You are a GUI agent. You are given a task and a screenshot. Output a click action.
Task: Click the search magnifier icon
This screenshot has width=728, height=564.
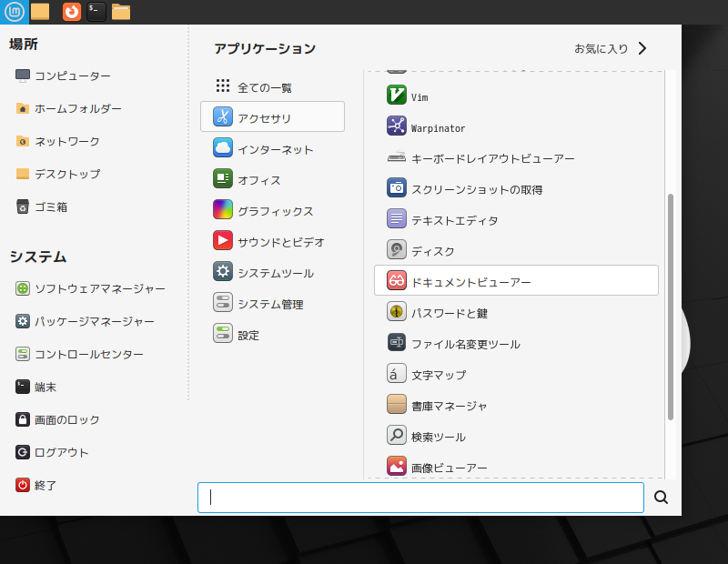coord(661,498)
